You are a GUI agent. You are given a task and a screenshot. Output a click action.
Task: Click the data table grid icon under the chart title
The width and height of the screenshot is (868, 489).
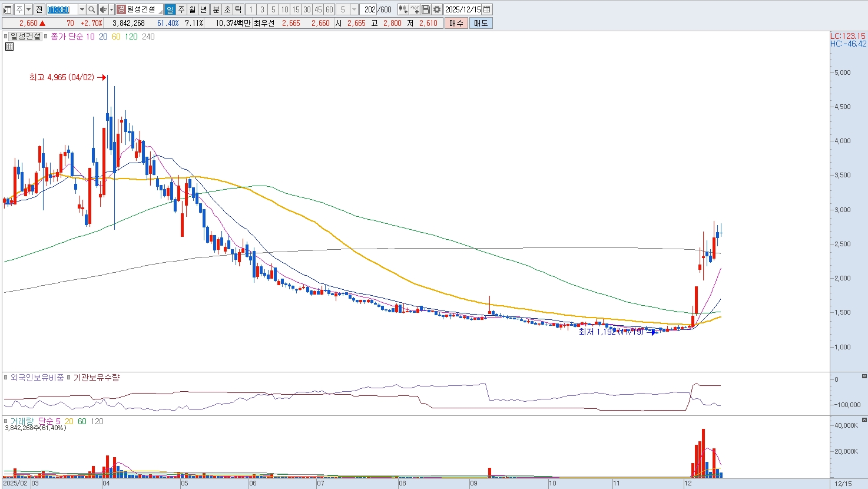(9, 47)
